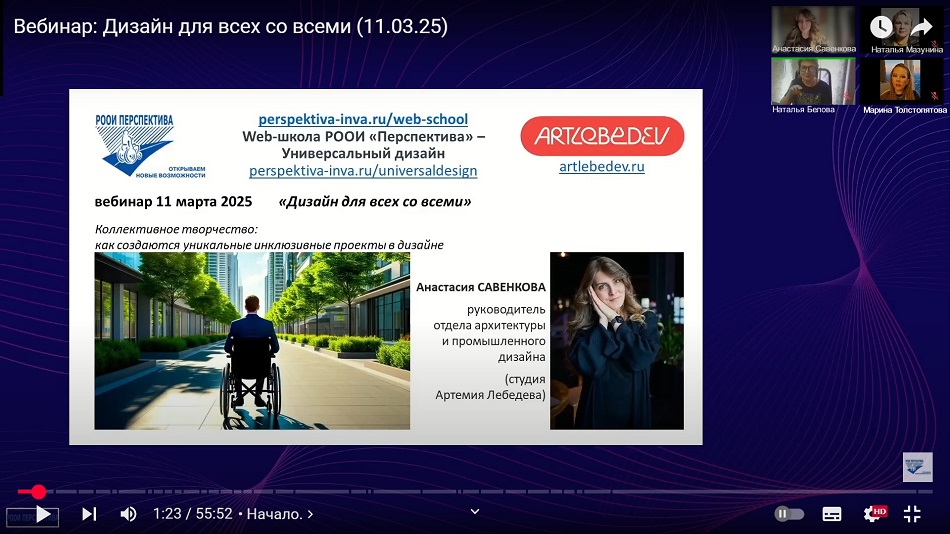Screen dimensions: 950x534
Task: Click the channel watermark logo above controls
Action: click(x=917, y=467)
